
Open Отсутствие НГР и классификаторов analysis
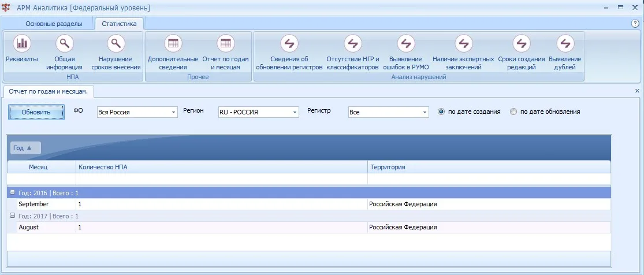coord(353,43)
